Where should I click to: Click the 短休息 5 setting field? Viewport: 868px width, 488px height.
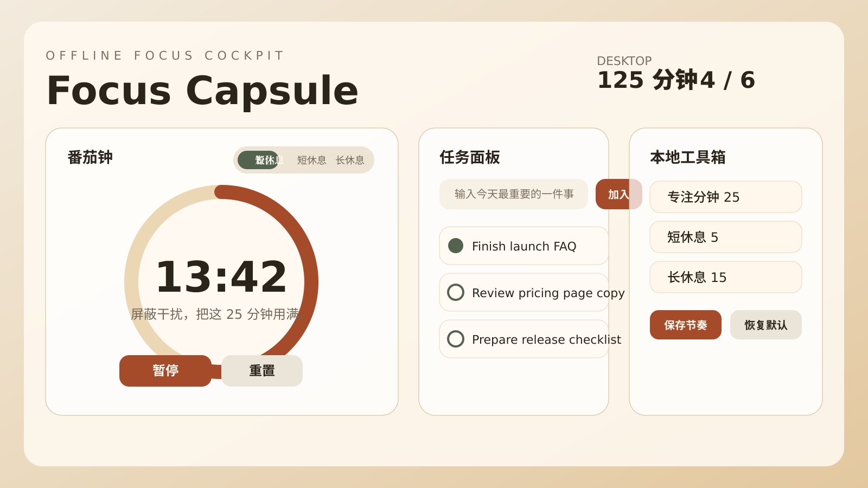pyautogui.click(x=725, y=237)
